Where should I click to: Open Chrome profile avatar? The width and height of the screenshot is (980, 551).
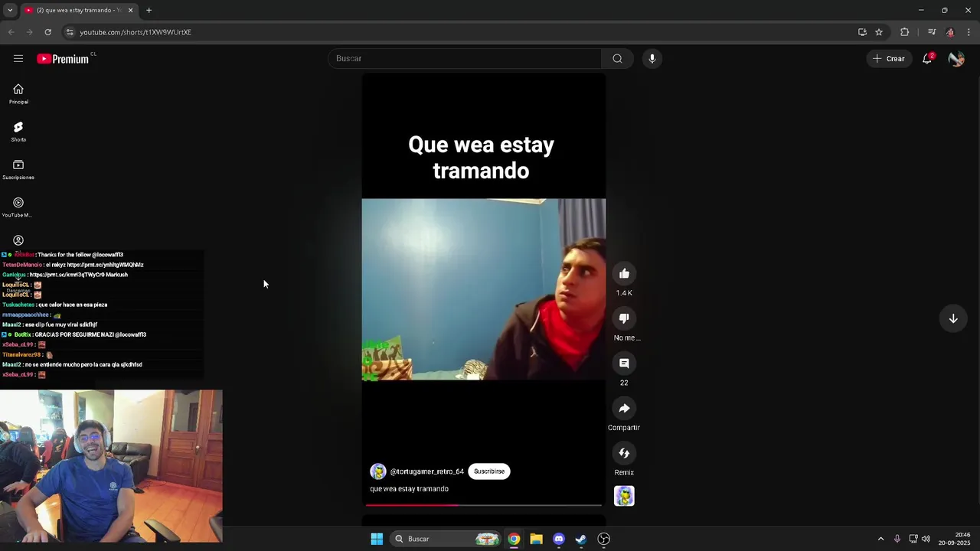950,32
